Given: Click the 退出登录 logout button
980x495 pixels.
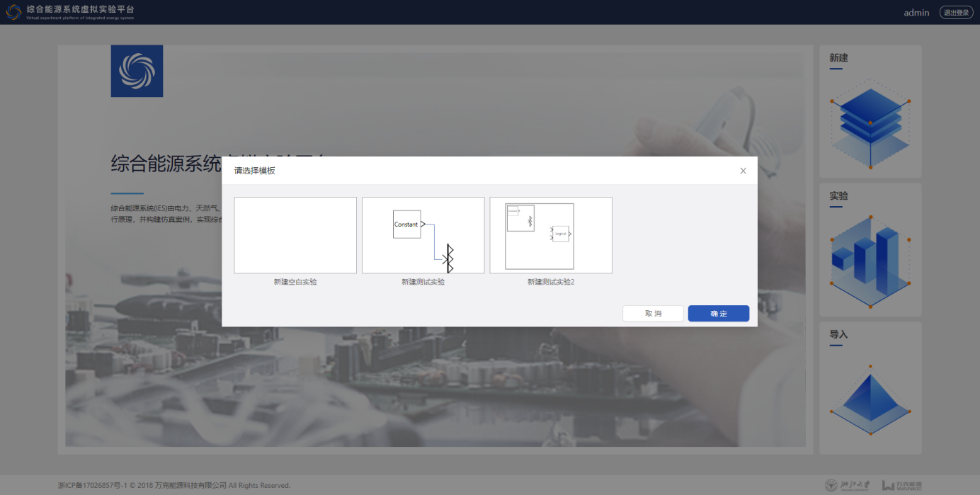Looking at the screenshot, I should coord(957,12).
